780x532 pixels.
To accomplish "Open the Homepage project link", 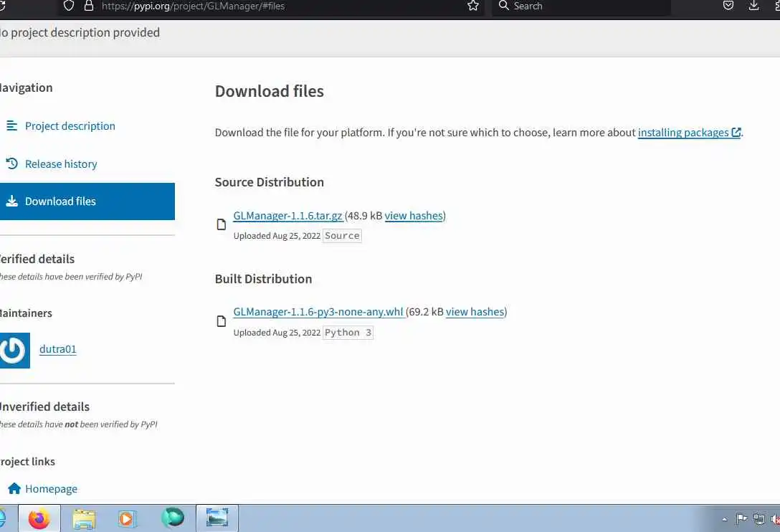I will [x=51, y=489].
